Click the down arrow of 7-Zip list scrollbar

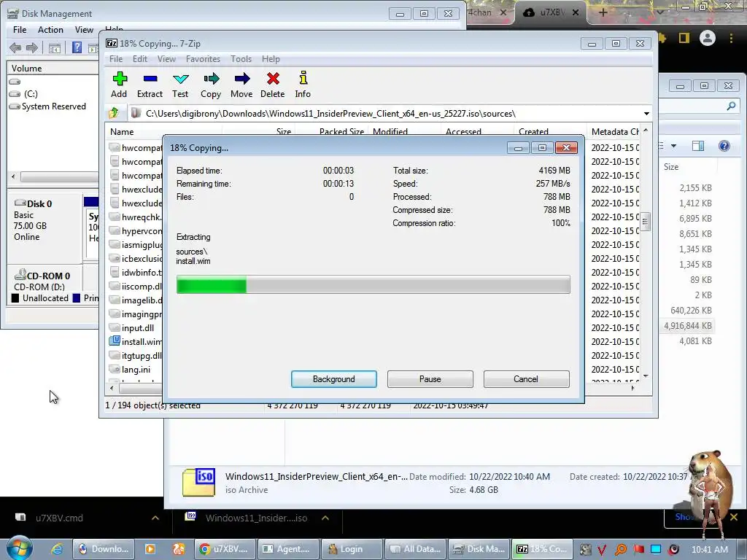coord(646,376)
